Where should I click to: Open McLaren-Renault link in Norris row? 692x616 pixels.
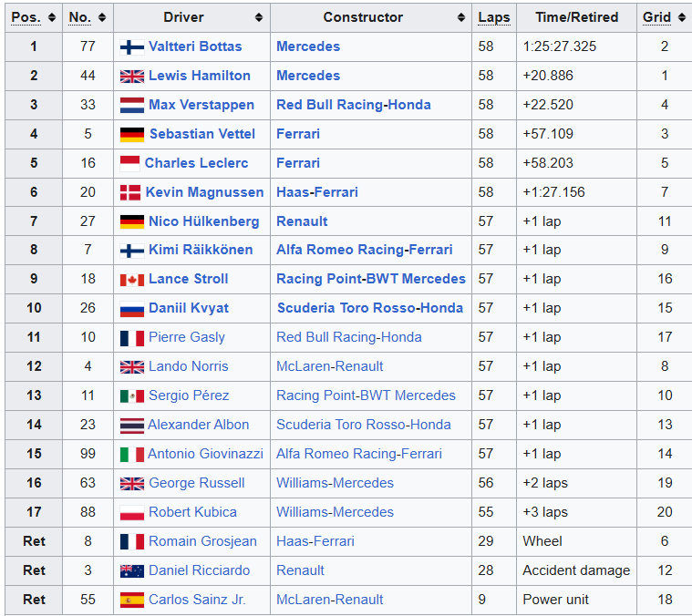tap(330, 366)
